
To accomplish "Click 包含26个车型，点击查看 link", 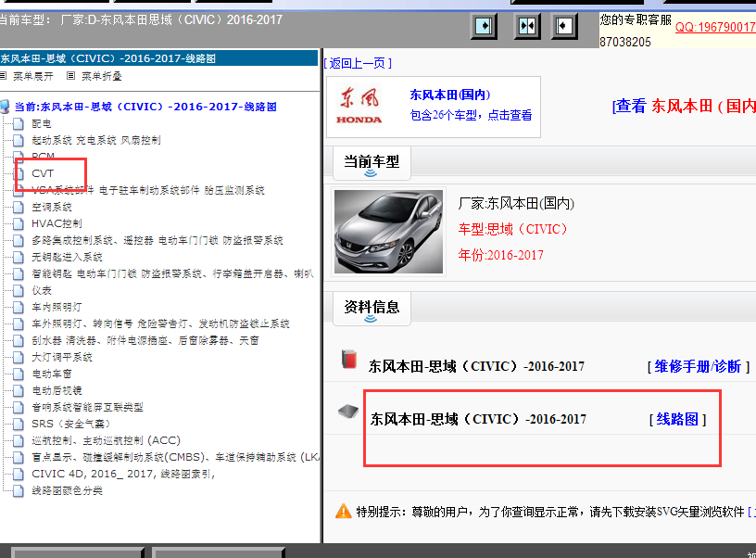I will [x=471, y=115].
